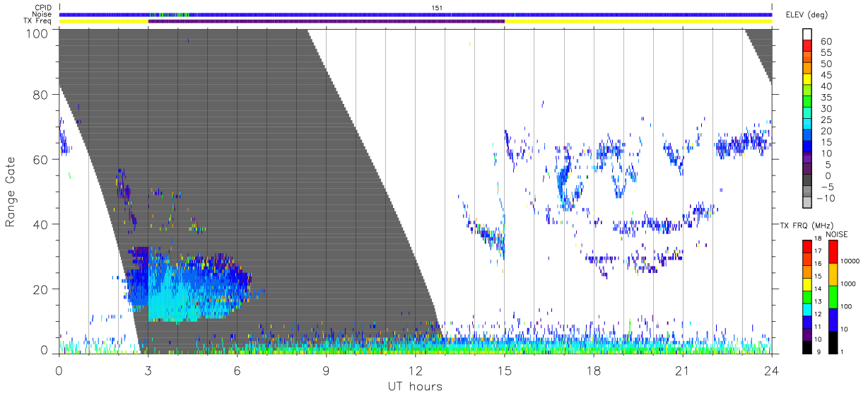The width and height of the screenshot is (868, 401).
Task: Click the '-10' label on elevation colorbar
Action: (x=824, y=199)
